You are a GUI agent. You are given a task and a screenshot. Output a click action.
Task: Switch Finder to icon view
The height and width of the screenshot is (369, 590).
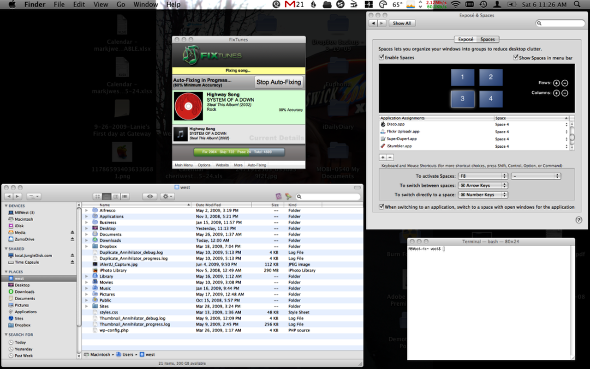pos(97,196)
